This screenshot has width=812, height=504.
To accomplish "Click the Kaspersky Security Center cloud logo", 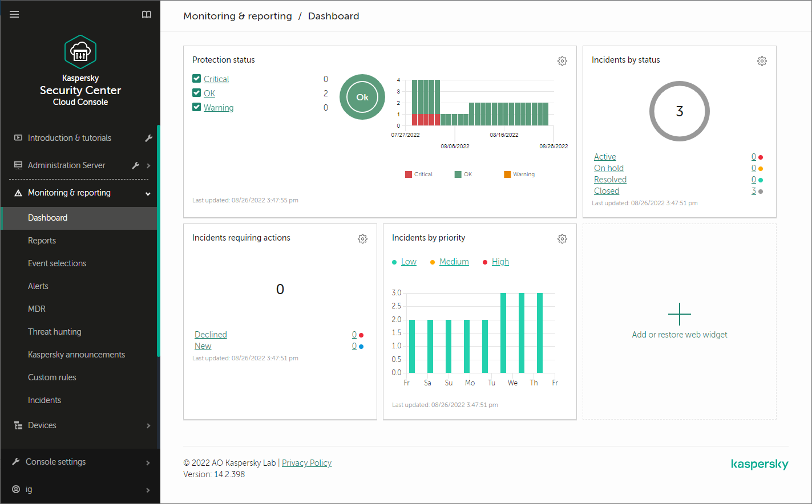I will point(80,51).
